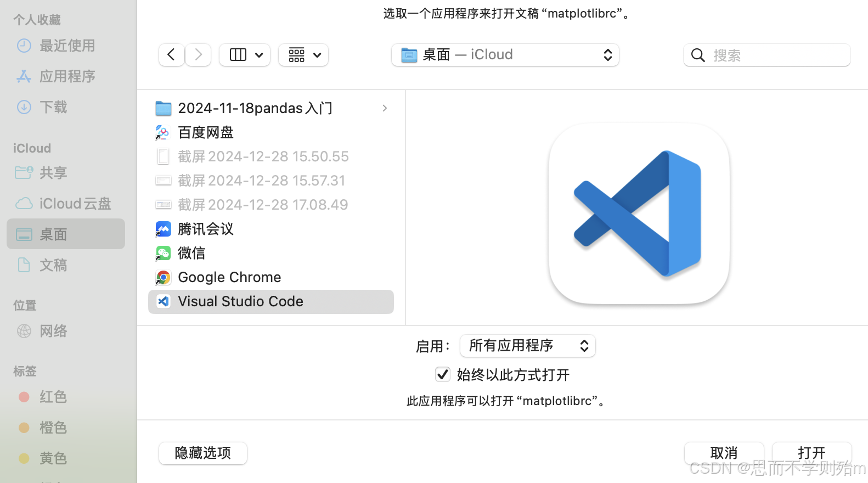Click the 隐藏选项 button

[203, 453]
